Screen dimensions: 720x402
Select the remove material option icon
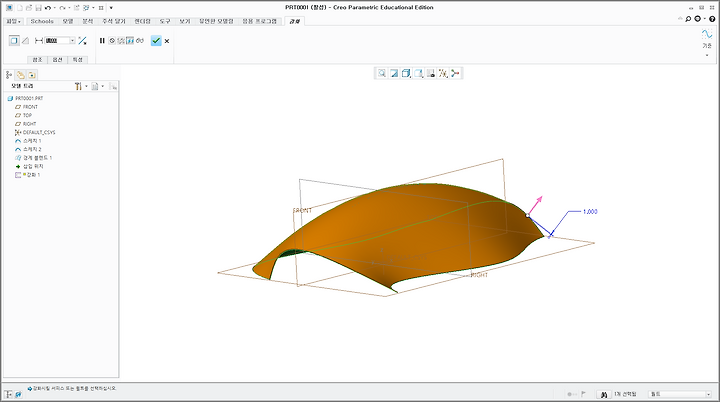click(26, 40)
